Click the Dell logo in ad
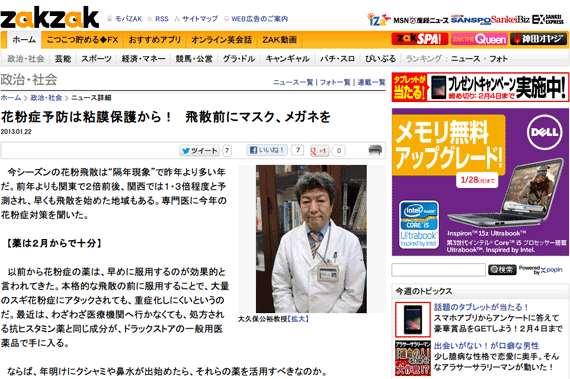The width and height of the screenshot is (570, 379). (545, 132)
